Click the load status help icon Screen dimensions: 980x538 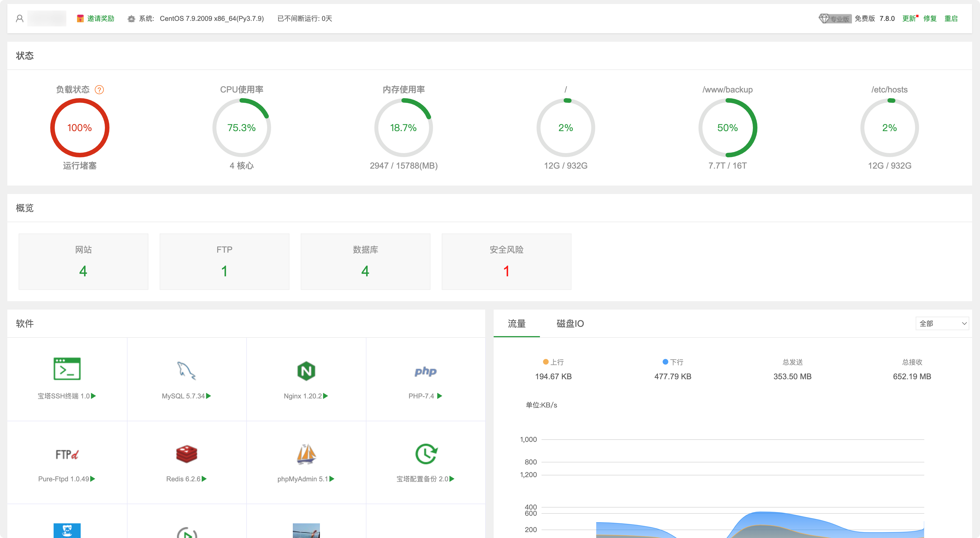click(x=99, y=90)
